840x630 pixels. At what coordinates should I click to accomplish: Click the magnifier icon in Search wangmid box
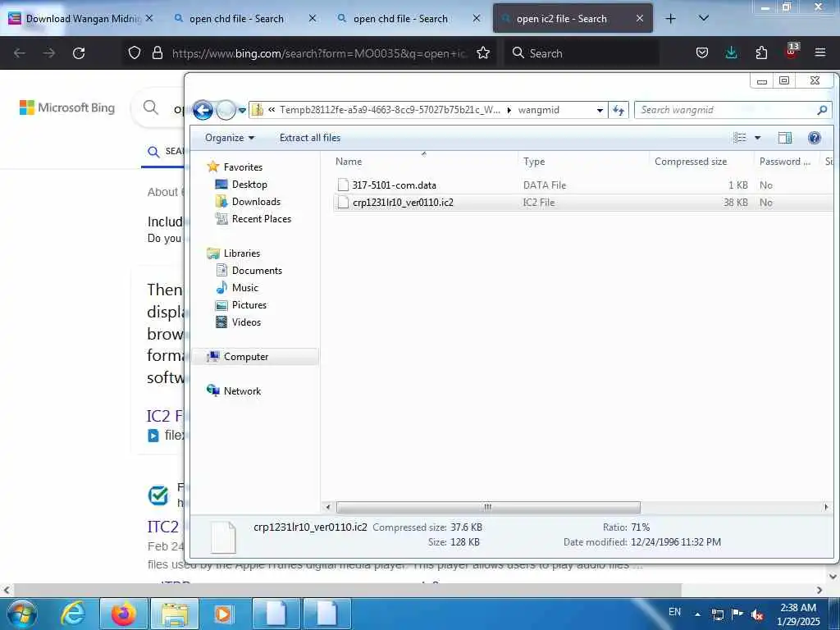point(822,110)
